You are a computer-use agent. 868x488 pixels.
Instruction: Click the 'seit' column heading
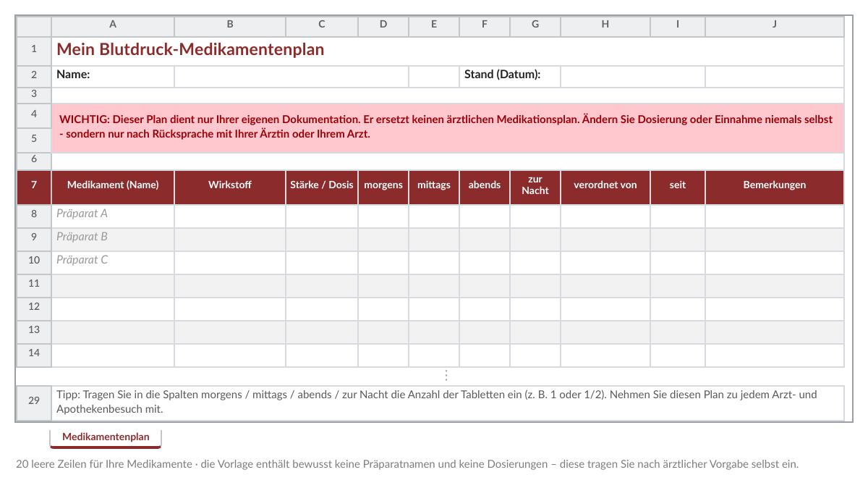(x=678, y=186)
